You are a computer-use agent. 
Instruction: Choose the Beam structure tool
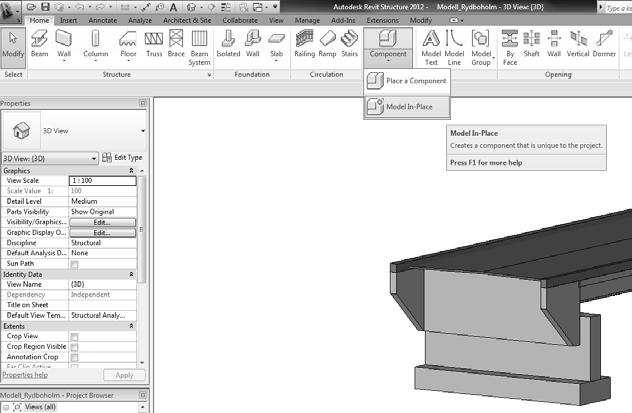click(x=39, y=44)
